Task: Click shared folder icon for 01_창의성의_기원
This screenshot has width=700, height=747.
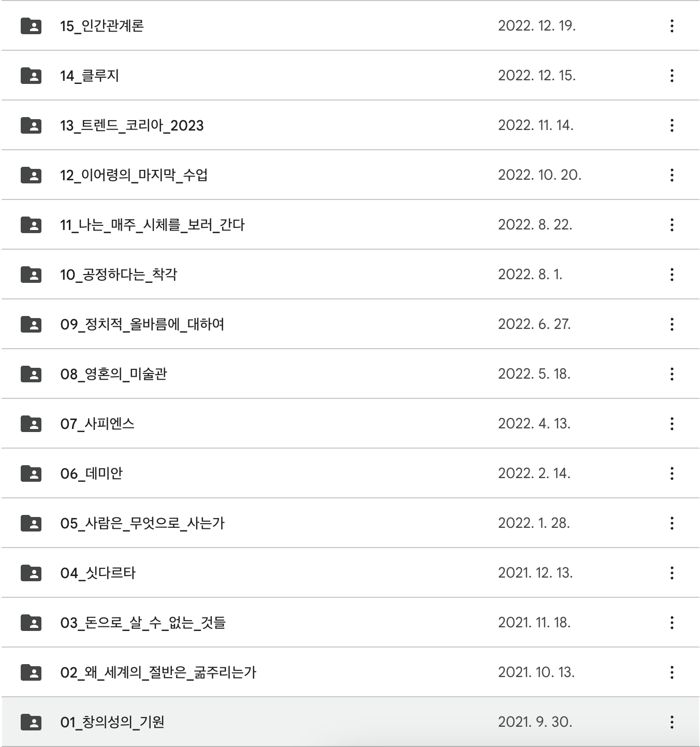Action: (x=31, y=722)
